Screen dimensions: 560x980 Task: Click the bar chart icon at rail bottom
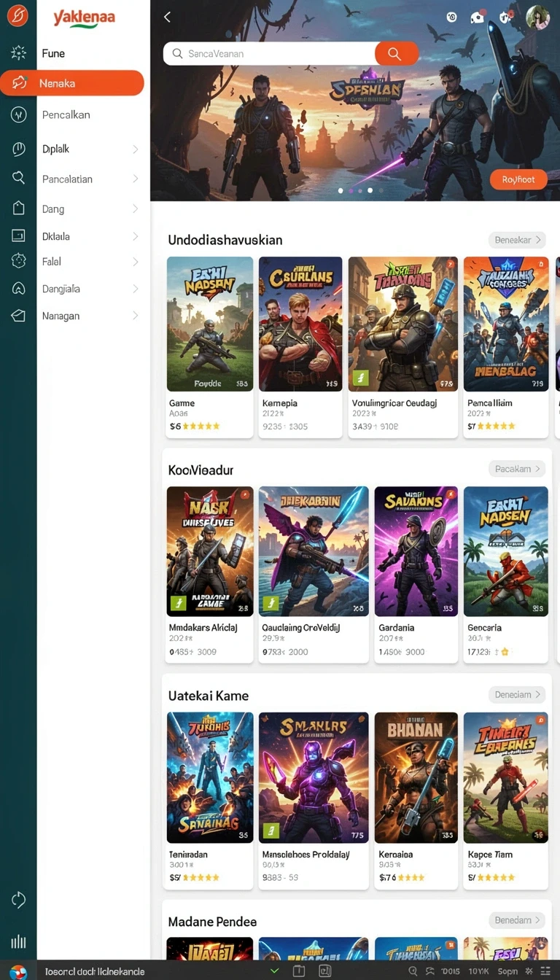click(18, 941)
